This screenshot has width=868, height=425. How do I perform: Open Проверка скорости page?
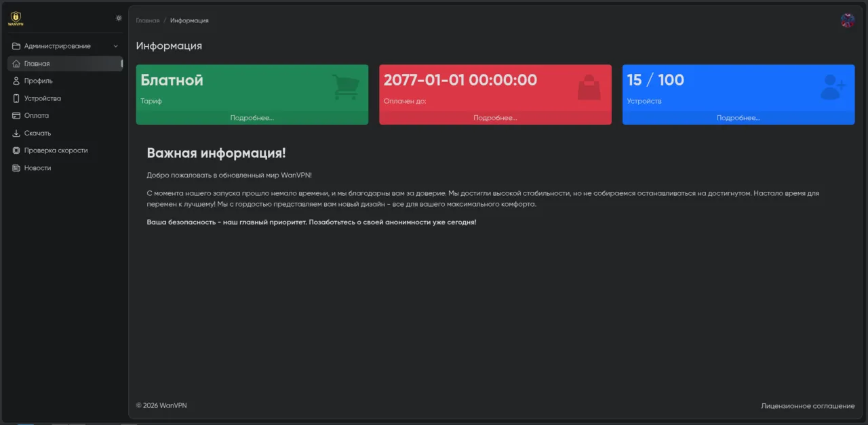65,150
